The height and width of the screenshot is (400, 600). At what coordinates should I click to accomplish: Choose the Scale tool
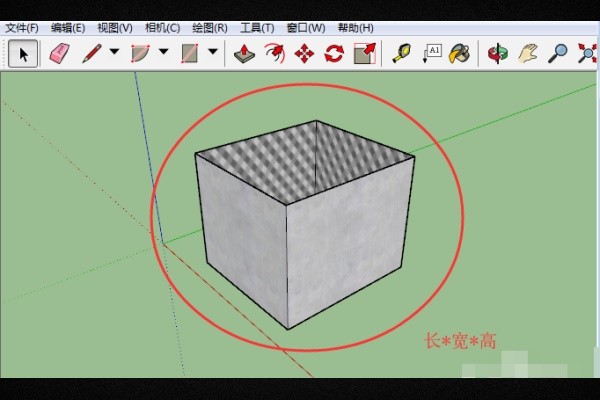364,54
